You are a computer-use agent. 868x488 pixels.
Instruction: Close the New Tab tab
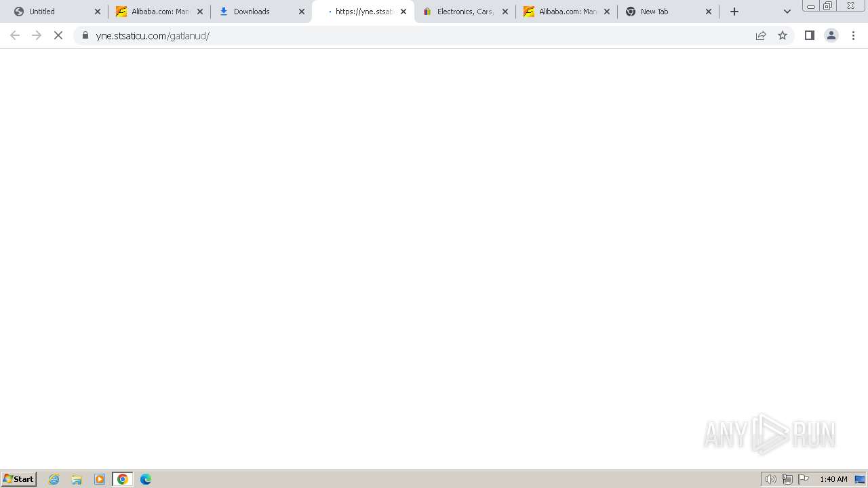coord(709,12)
